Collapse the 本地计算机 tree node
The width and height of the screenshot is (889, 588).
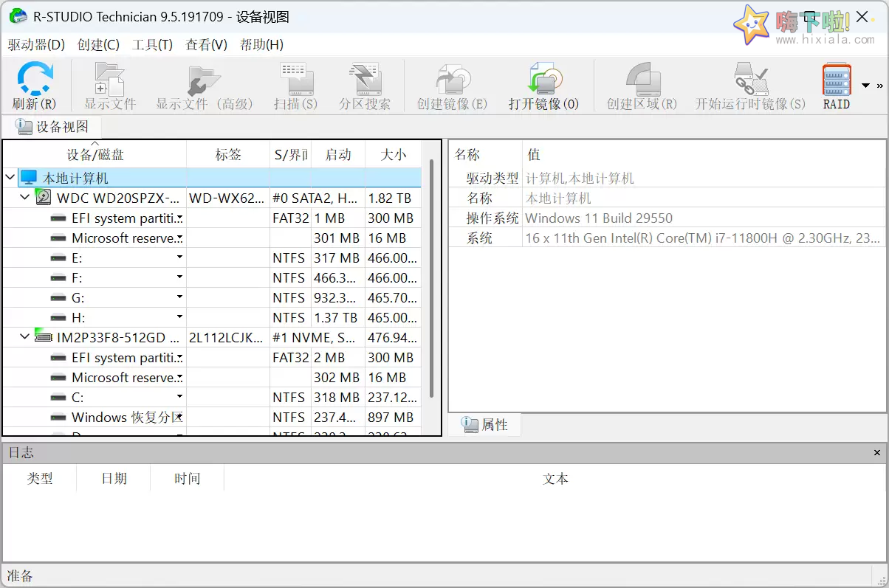10,177
